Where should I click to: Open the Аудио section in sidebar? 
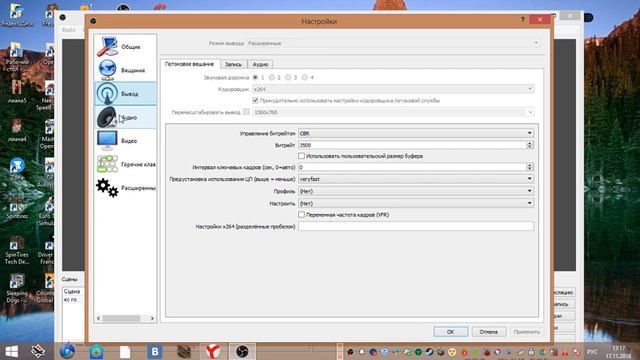click(125, 117)
